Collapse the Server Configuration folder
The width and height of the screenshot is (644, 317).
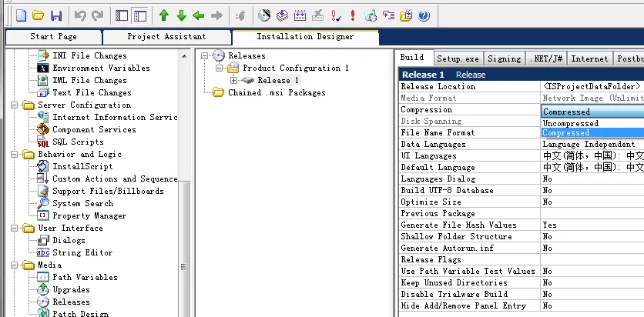pyautogui.click(x=15, y=105)
